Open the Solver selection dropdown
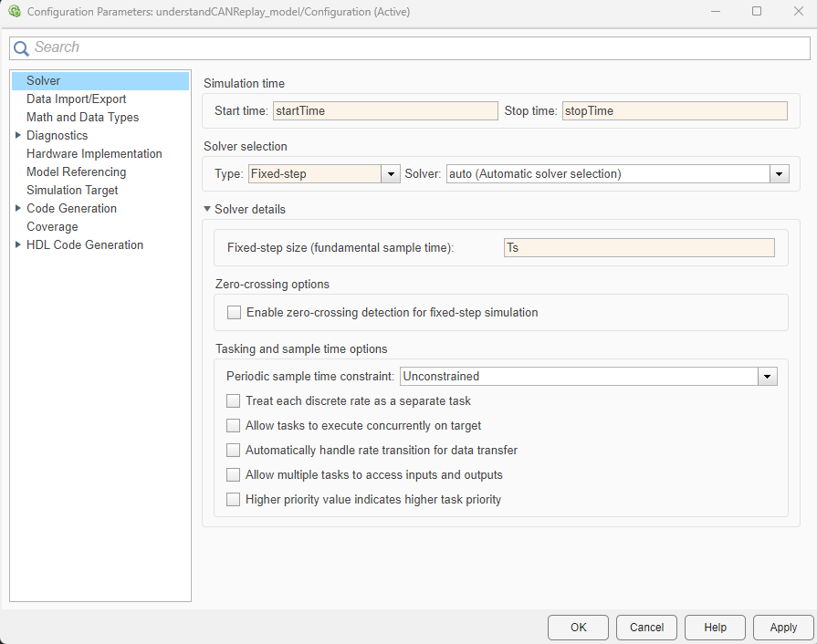Screen dimensions: 817x644 (x=779, y=174)
